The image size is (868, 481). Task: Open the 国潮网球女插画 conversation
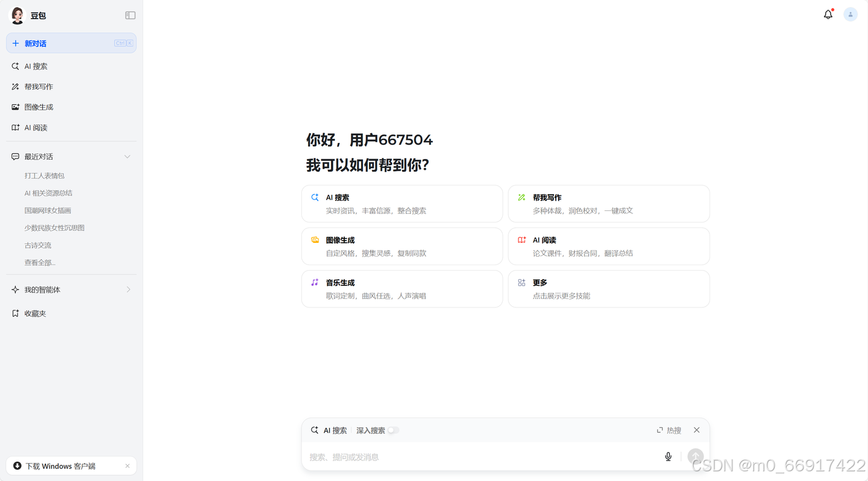[48, 211]
